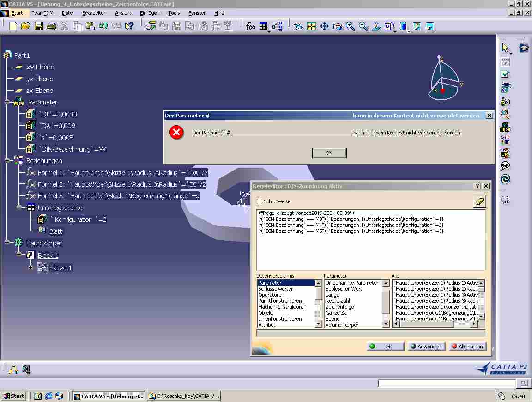532x402 pixels.
Task: Click the red error icon in the message dialog
Action: (176, 132)
